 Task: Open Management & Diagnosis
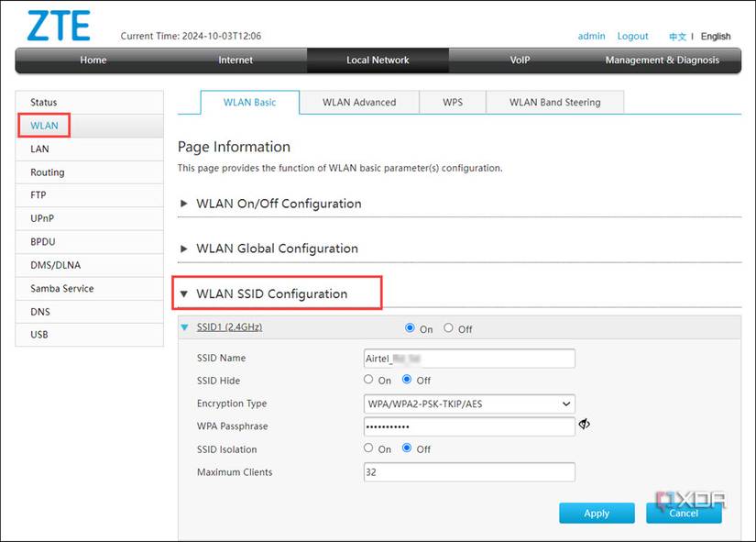click(x=663, y=60)
